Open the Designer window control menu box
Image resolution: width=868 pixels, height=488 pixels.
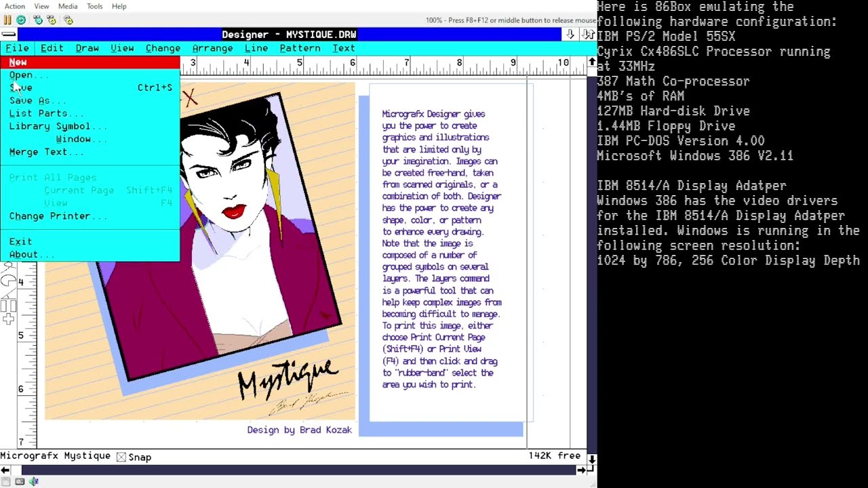coord(8,35)
